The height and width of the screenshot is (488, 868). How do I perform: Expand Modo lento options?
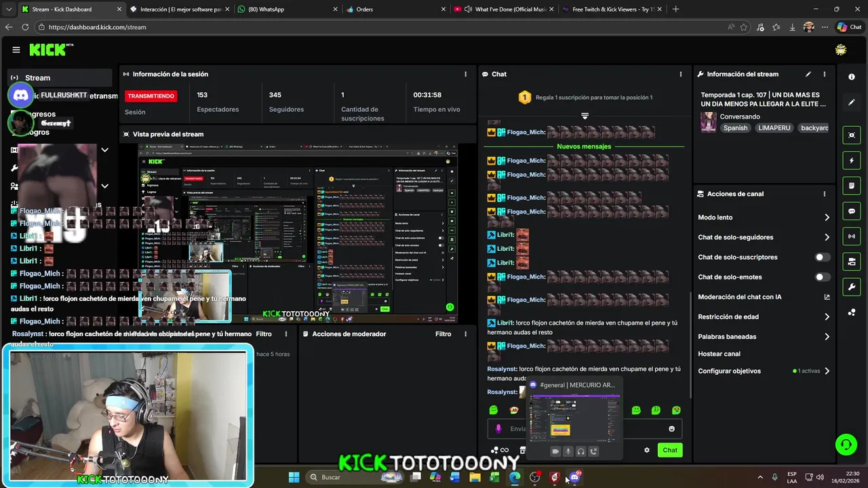click(827, 218)
